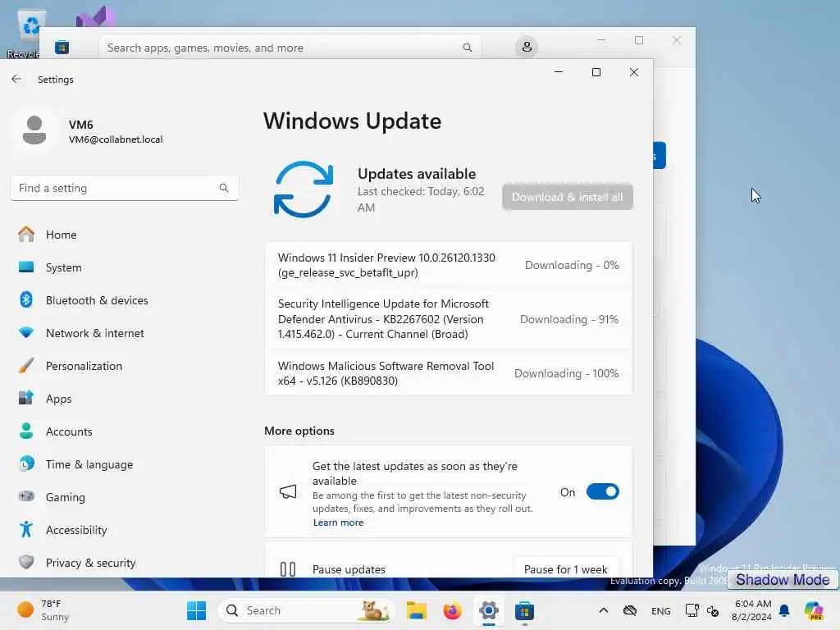Click the Time & language clock icon
The image size is (840, 630).
click(26, 464)
